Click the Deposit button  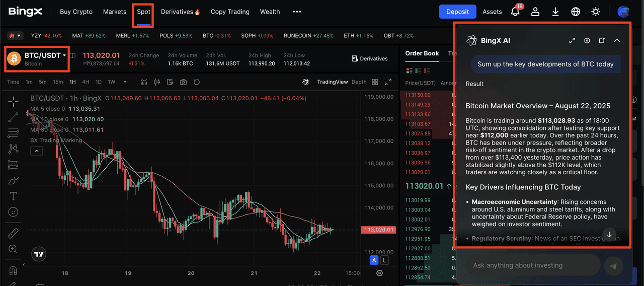pyautogui.click(x=457, y=12)
